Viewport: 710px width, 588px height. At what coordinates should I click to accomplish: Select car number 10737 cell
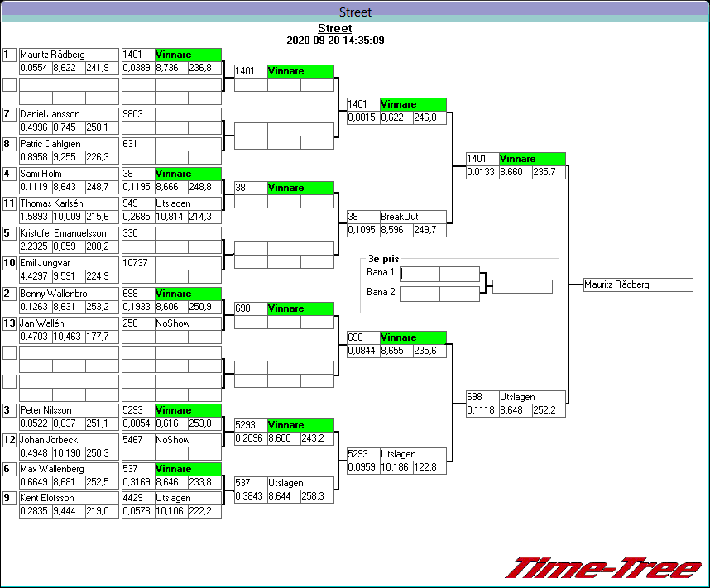[x=137, y=263]
